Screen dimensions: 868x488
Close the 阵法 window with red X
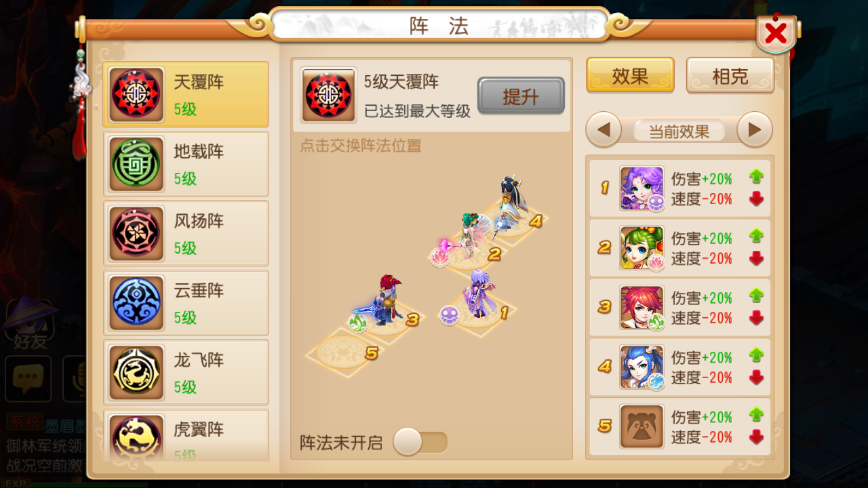776,33
